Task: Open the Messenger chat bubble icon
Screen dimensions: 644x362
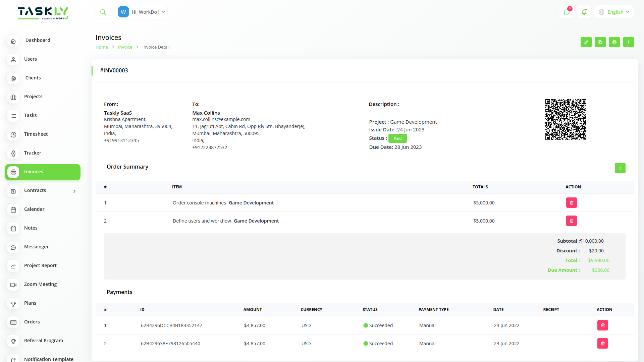Action: (567, 12)
